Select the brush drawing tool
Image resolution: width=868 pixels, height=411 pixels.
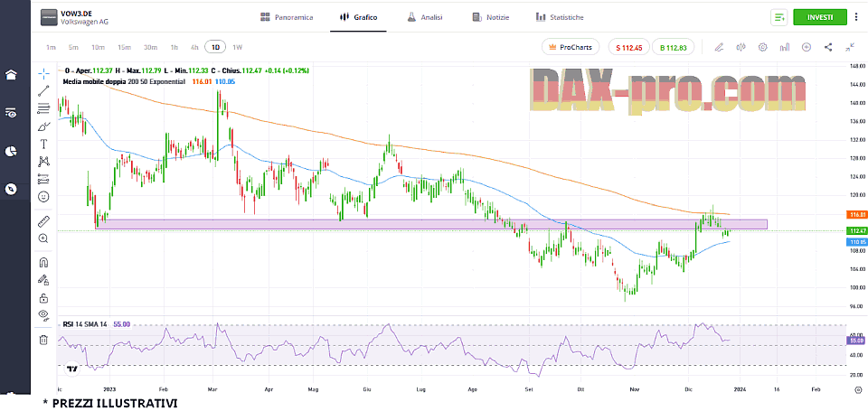tap(43, 126)
